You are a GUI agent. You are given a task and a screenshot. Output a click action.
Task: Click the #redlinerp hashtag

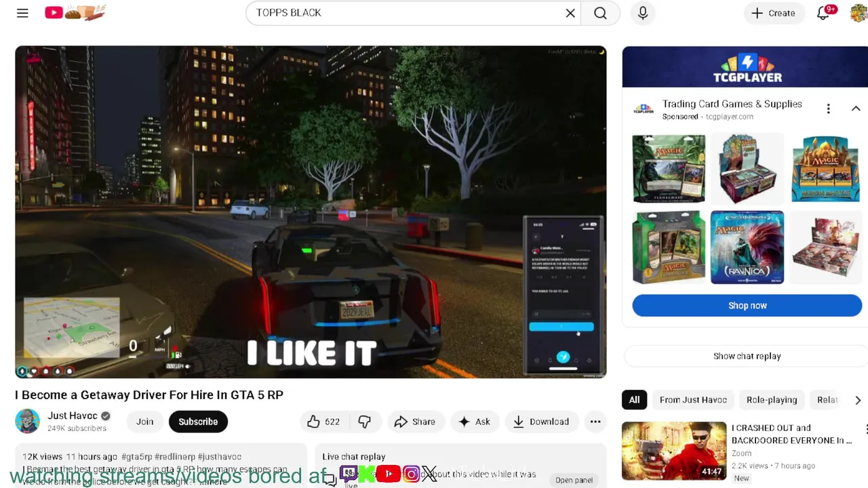[x=175, y=457]
